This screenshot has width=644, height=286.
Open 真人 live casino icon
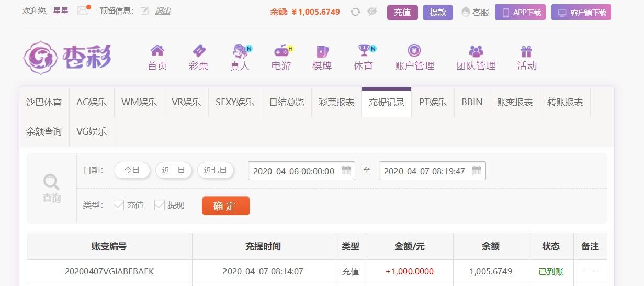240,51
